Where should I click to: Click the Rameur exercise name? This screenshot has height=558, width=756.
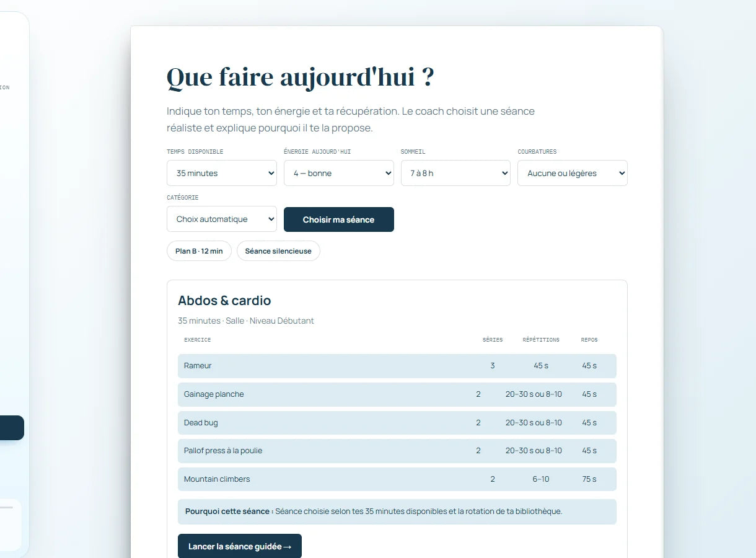(x=198, y=366)
